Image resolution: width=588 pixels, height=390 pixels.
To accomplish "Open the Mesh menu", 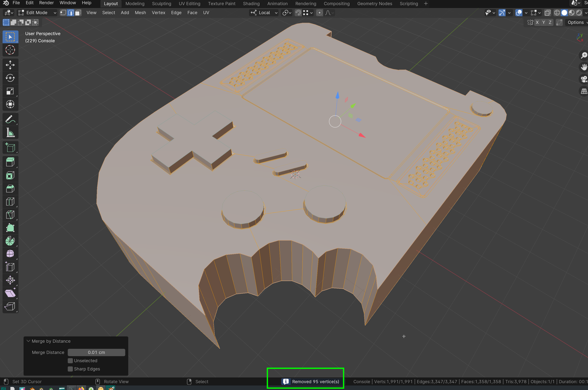I will pyautogui.click(x=140, y=12).
